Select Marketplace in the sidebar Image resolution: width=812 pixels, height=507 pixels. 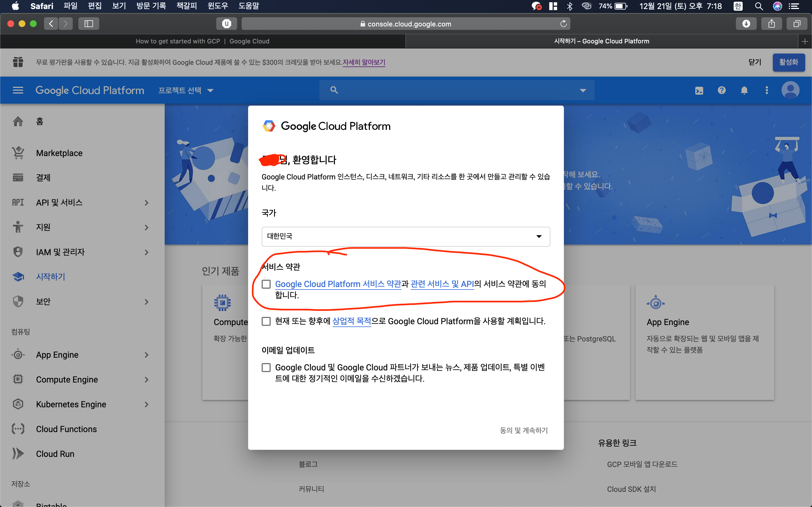[59, 153]
